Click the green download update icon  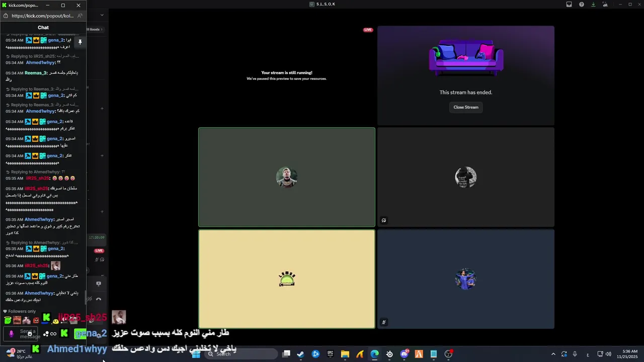593,5
